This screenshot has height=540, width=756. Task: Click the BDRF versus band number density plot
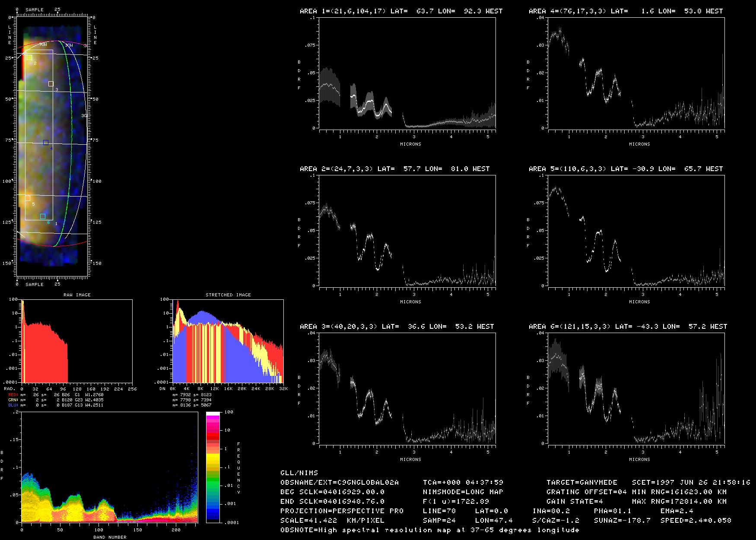[109, 467]
